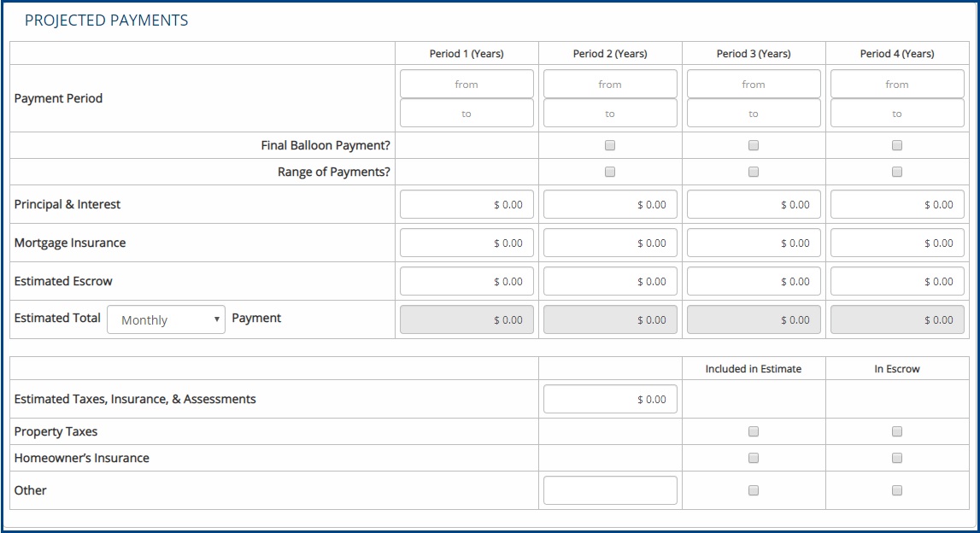Viewport: 980px width, 533px height.
Task: Focus Estimated Escrow Period 2 field
Action: coord(610,281)
